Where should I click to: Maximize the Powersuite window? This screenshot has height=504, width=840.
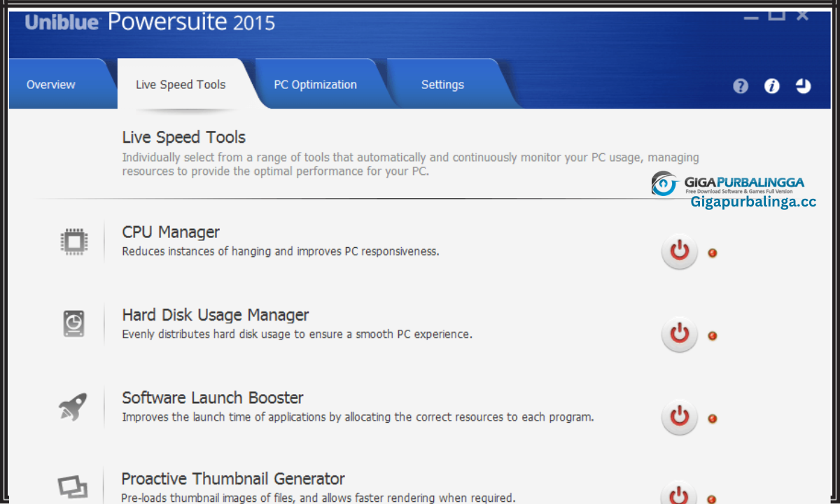click(x=776, y=14)
